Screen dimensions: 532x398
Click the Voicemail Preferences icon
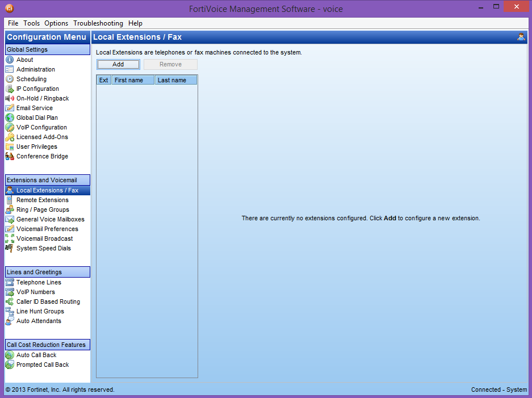(10, 229)
